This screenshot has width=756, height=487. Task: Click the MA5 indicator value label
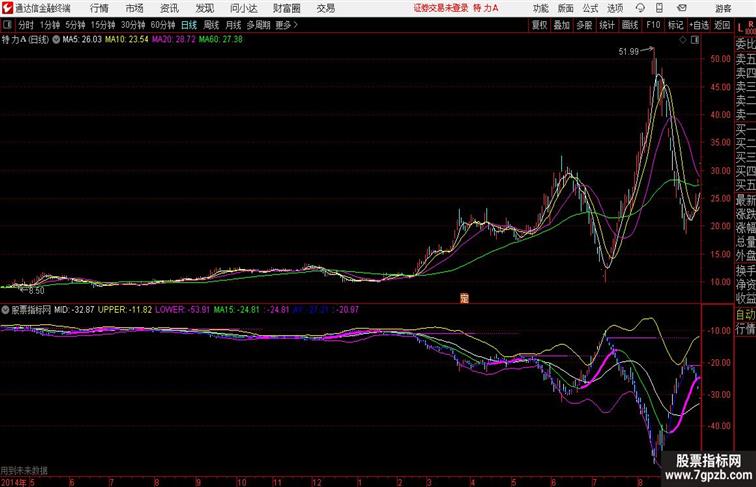82,40
